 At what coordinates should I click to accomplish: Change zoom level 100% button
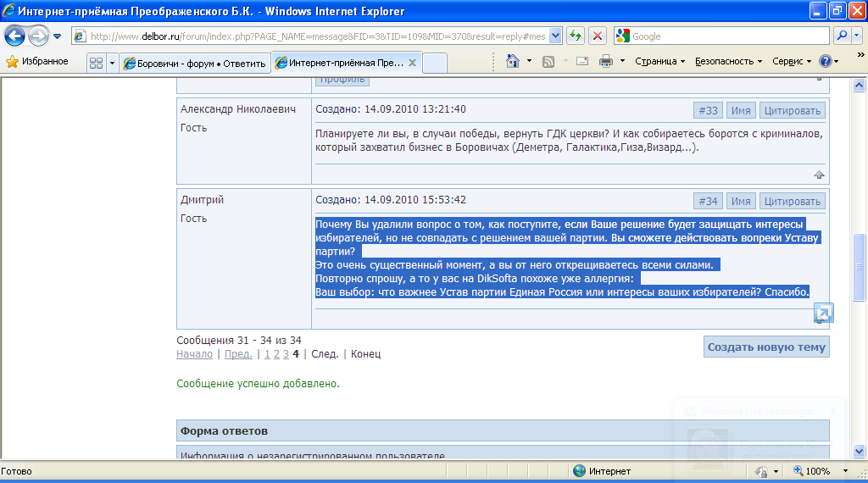812,471
